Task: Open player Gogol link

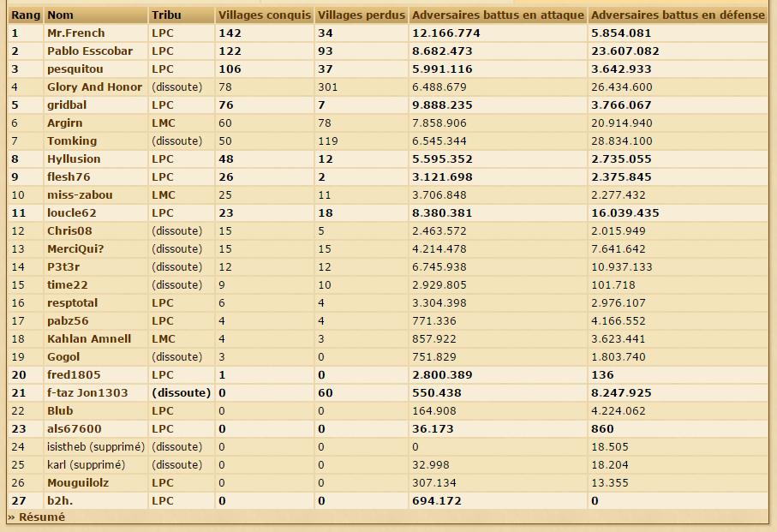Action: 63,357
